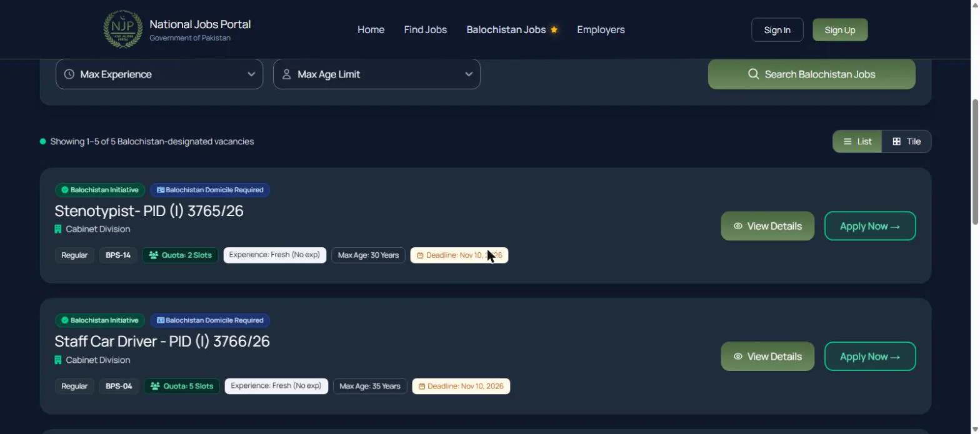Apply Now for the Stenotypist job
The image size is (980, 434).
[870, 226]
